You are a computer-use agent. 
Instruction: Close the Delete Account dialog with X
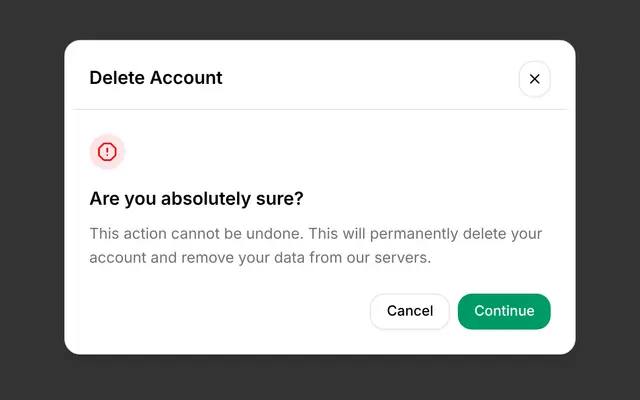(x=534, y=79)
